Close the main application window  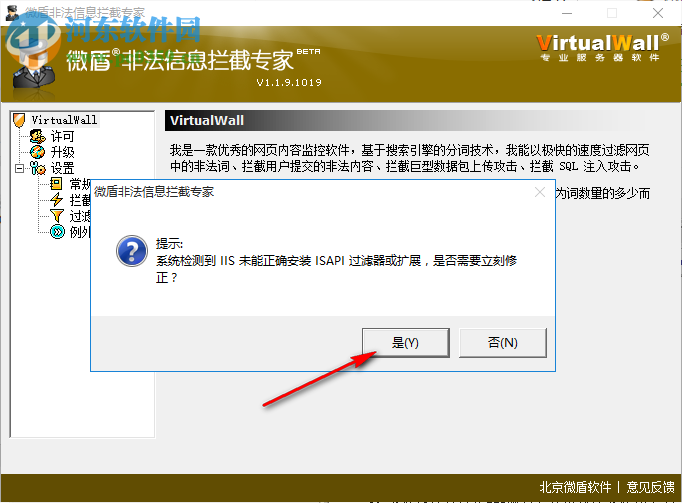[658, 13]
